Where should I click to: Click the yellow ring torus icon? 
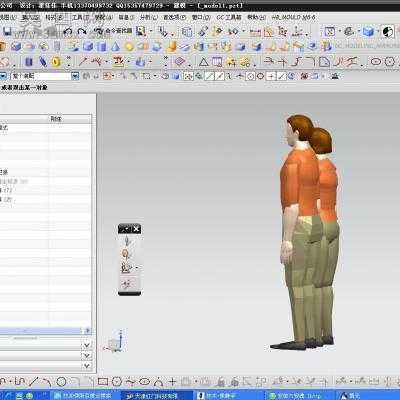56,62
